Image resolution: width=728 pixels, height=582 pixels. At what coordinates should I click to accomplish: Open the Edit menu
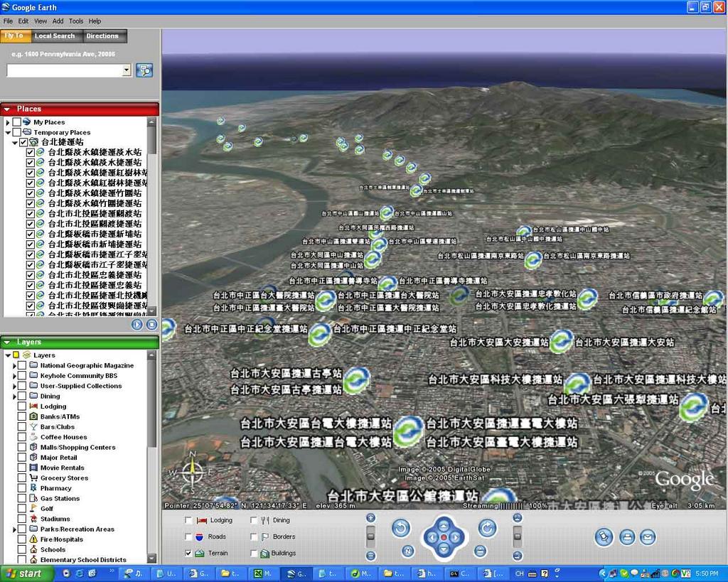coord(23,21)
